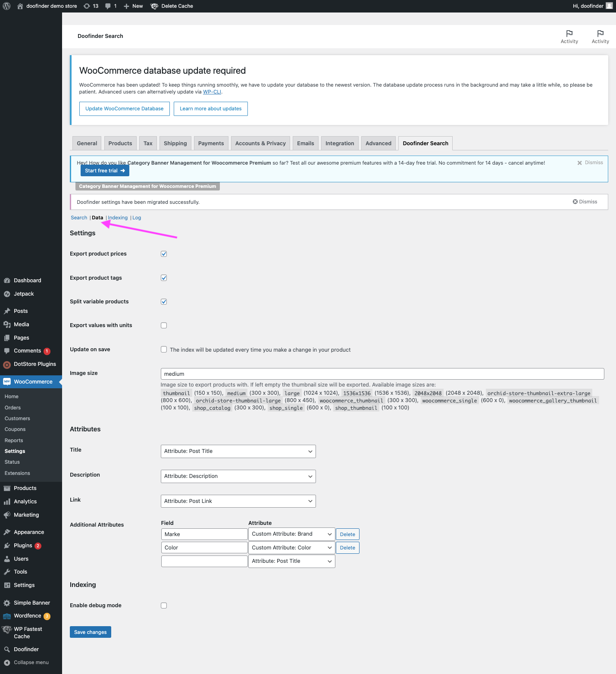Click the Posts pin icon
Screen dimensions: 616x674
(x=7, y=311)
